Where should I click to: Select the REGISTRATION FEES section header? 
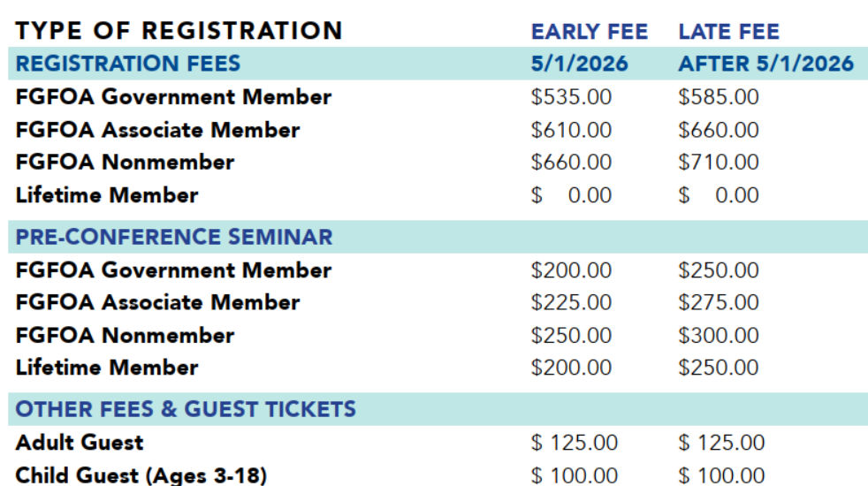(x=128, y=64)
